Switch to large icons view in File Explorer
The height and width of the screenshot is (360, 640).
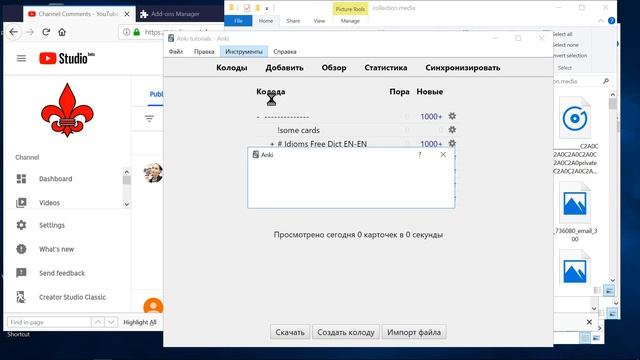(x=609, y=291)
